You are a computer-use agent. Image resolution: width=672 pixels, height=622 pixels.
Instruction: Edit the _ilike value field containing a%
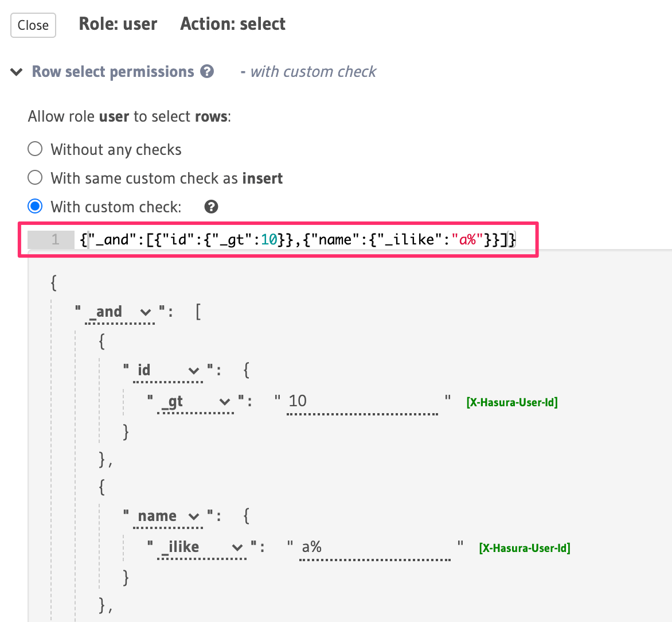(x=375, y=547)
